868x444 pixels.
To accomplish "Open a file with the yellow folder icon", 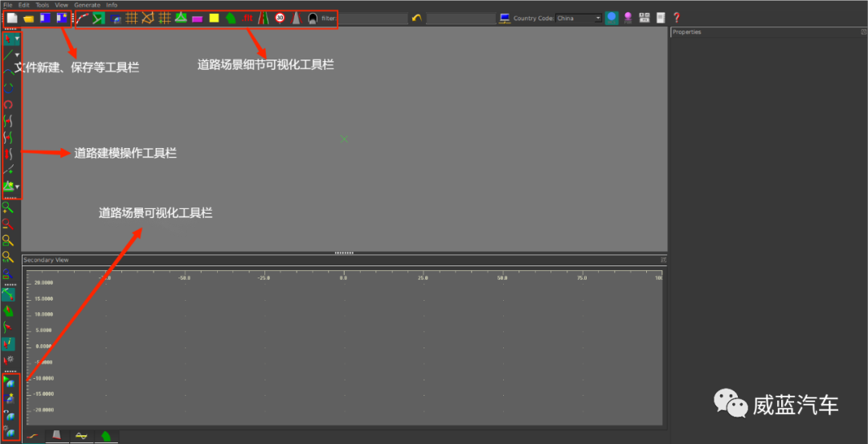I will tap(29, 18).
